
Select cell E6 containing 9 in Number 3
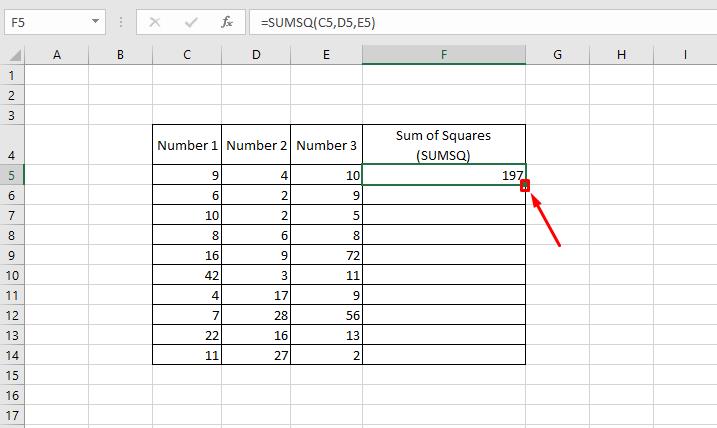(326, 195)
